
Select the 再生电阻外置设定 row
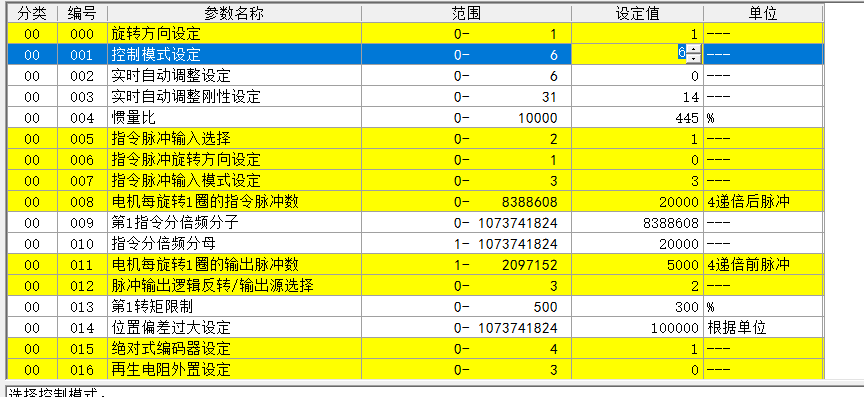click(415, 369)
